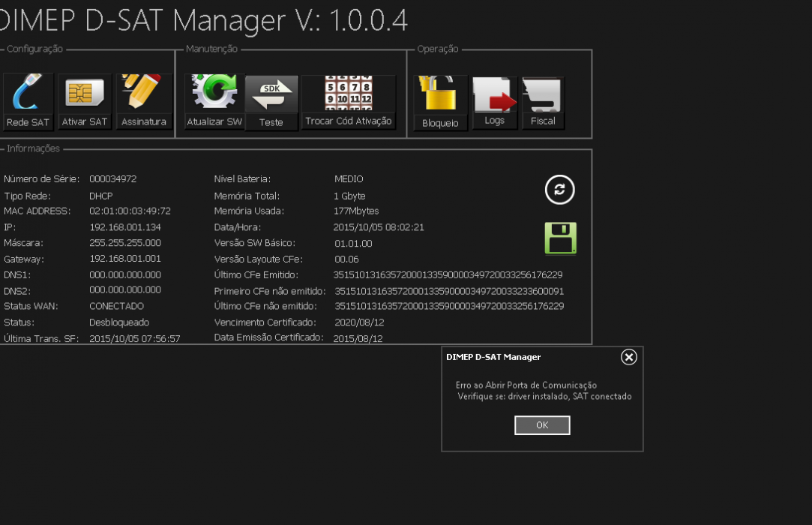Select the Tipo Rede value DHCP
Viewport: 812px width, 525px height.
[101, 196]
